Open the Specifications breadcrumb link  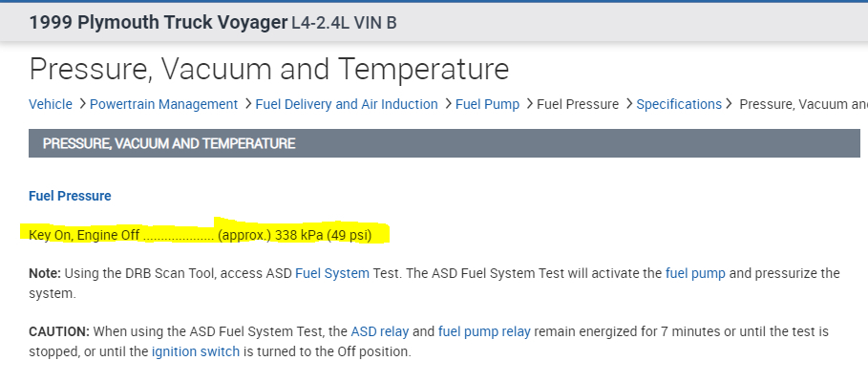679,104
